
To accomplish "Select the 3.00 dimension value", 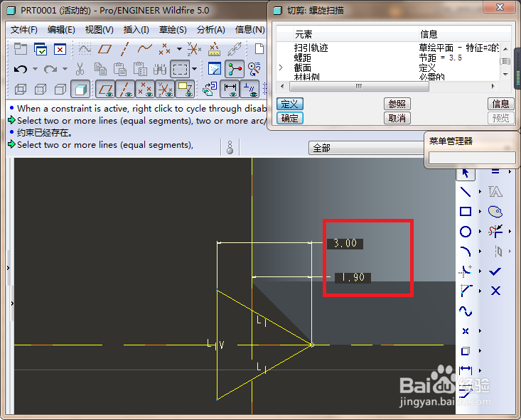I will [x=345, y=244].
